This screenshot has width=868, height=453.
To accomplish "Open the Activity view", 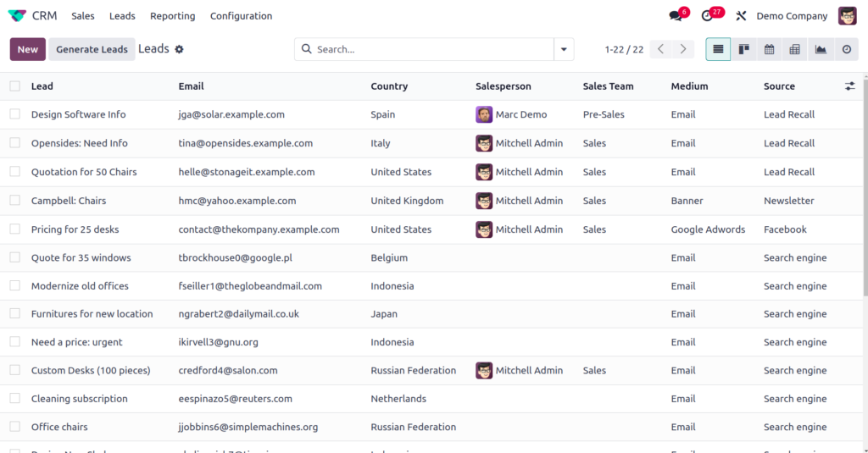I will 846,49.
